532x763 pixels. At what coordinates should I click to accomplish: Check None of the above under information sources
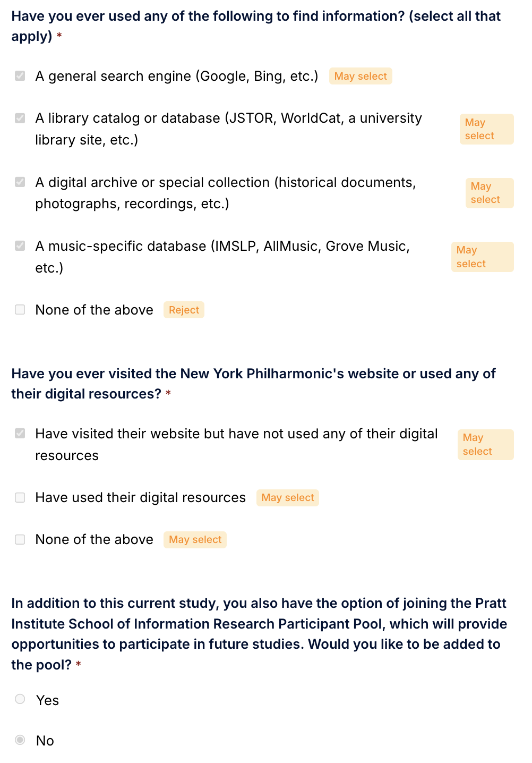click(x=20, y=310)
